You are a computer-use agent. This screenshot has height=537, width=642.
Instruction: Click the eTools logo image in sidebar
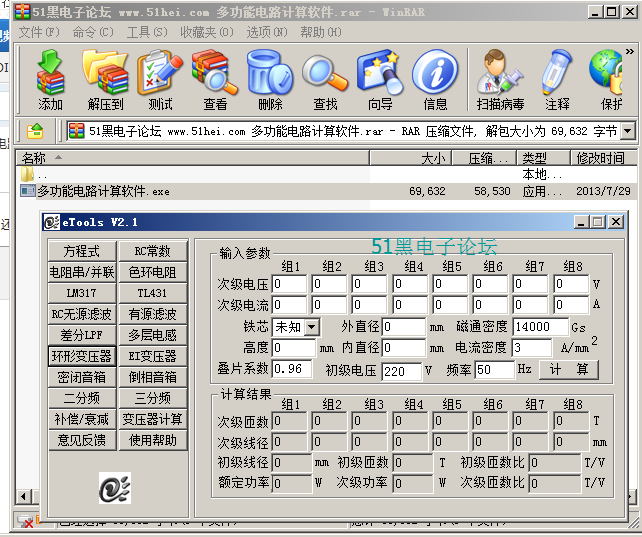tap(115, 488)
